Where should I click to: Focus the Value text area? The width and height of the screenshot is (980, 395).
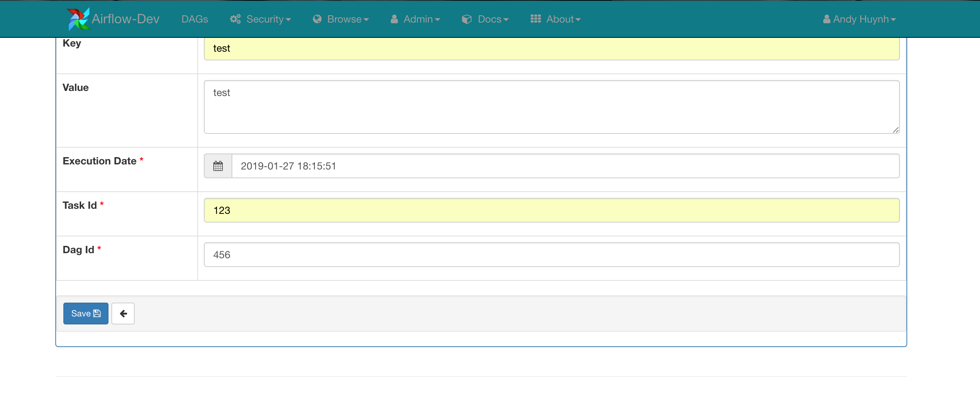551,107
